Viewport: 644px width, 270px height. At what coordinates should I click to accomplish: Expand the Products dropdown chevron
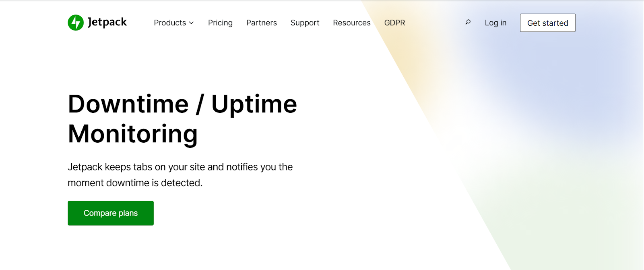tap(192, 23)
